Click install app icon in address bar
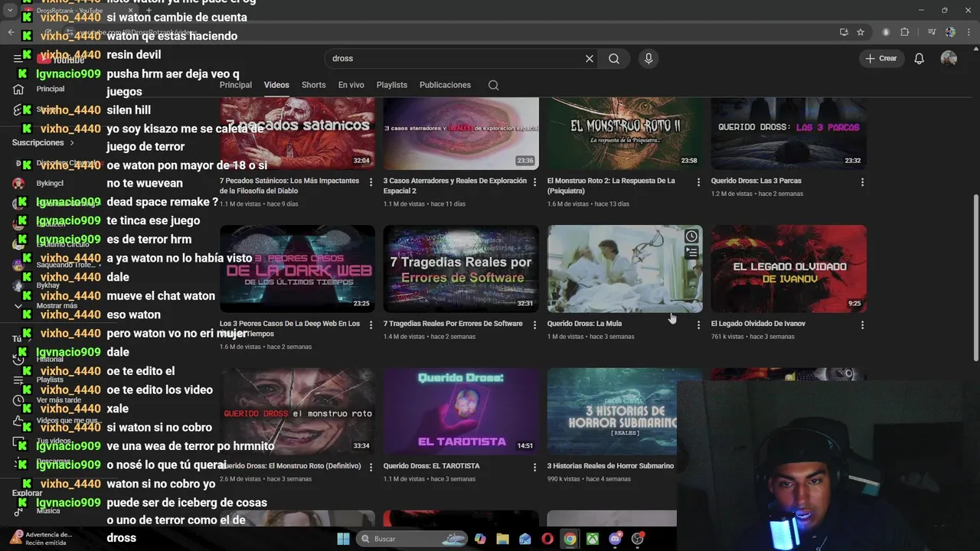980x551 pixels. point(844,32)
